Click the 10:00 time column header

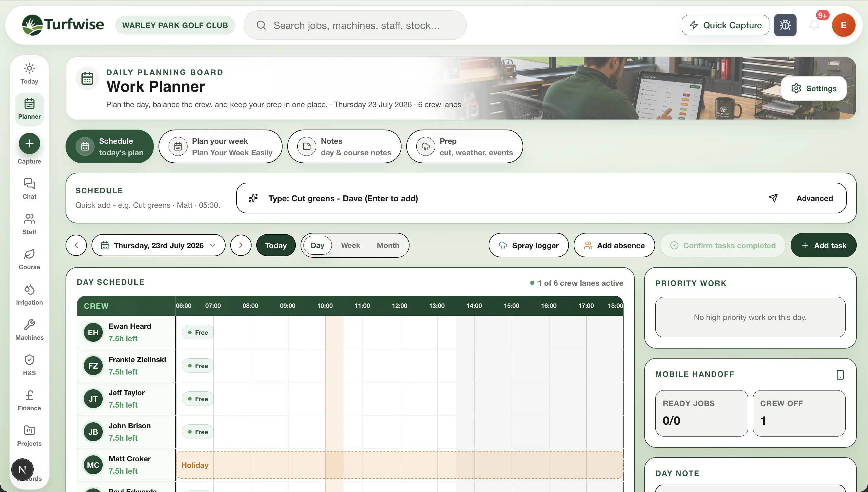click(x=324, y=305)
